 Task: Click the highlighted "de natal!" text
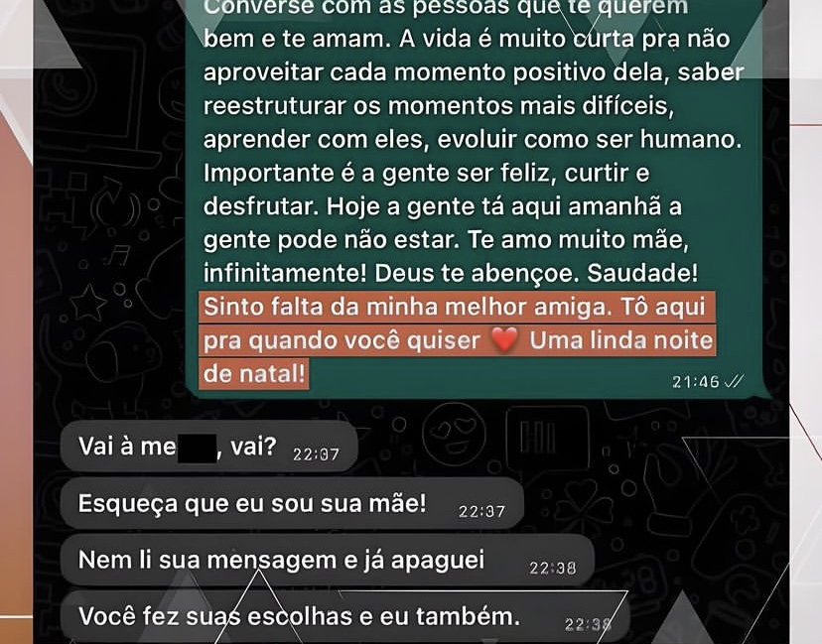[254, 374]
